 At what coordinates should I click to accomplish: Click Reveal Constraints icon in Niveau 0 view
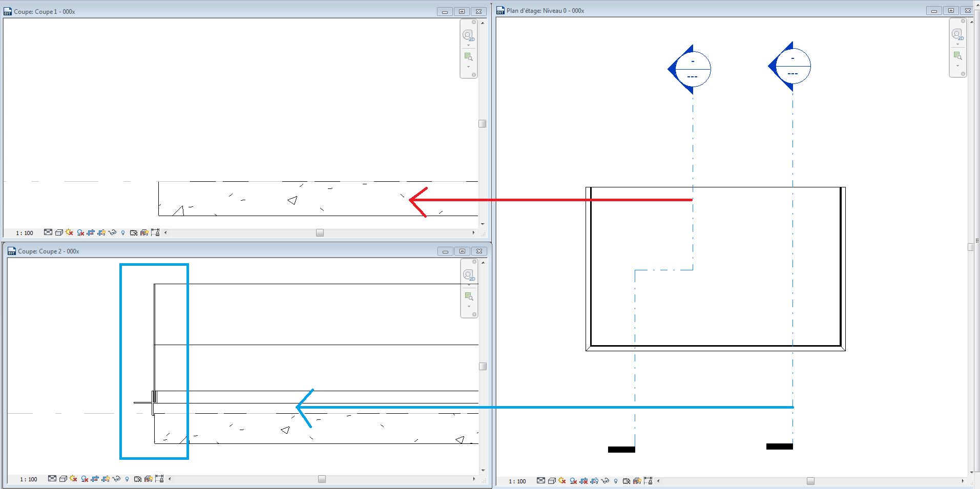click(648, 481)
